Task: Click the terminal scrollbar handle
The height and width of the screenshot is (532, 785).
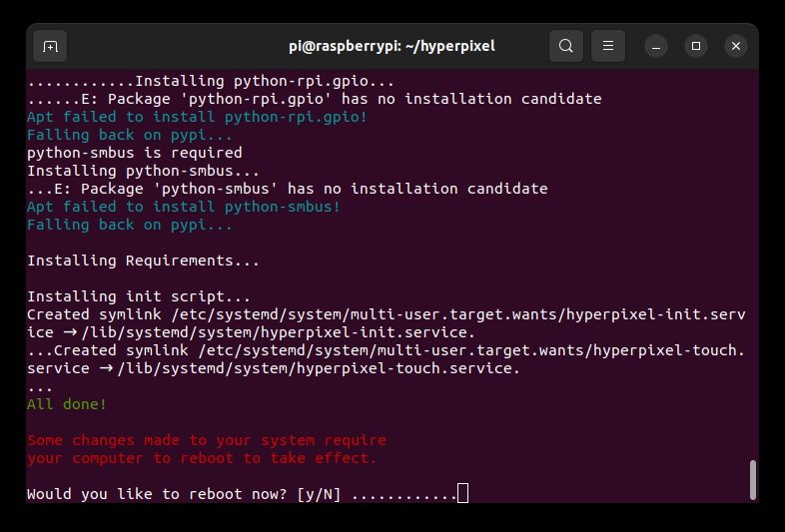Action: 753,480
